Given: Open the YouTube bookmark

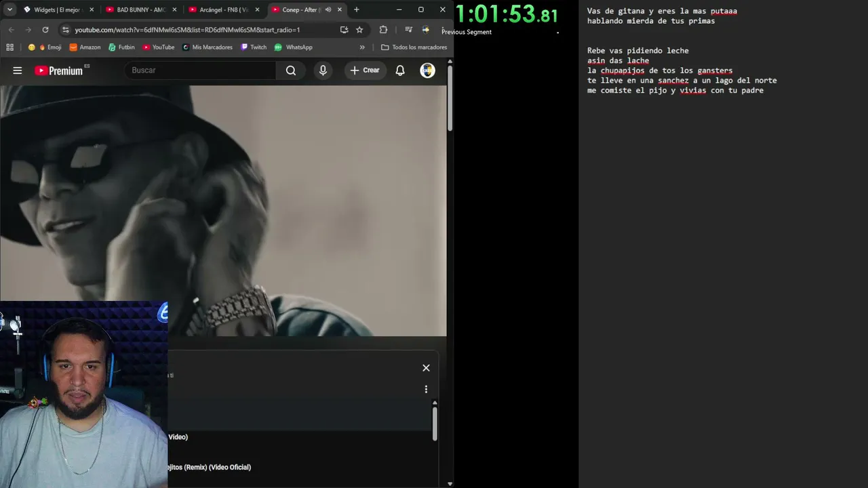Looking at the screenshot, I should coord(159,47).
